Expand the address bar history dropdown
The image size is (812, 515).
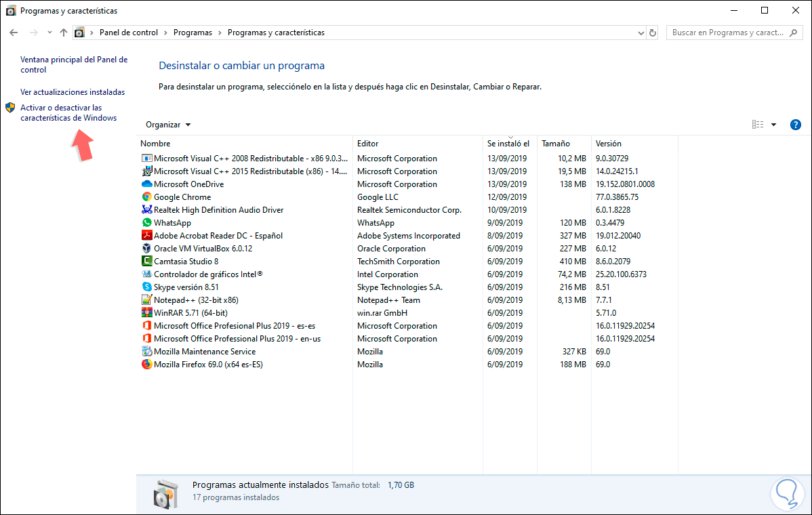point(641,33)
